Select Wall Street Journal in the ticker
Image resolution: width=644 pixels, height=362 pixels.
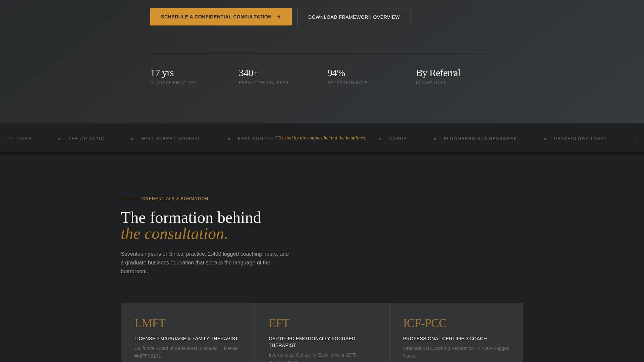(x=171, y=139)
